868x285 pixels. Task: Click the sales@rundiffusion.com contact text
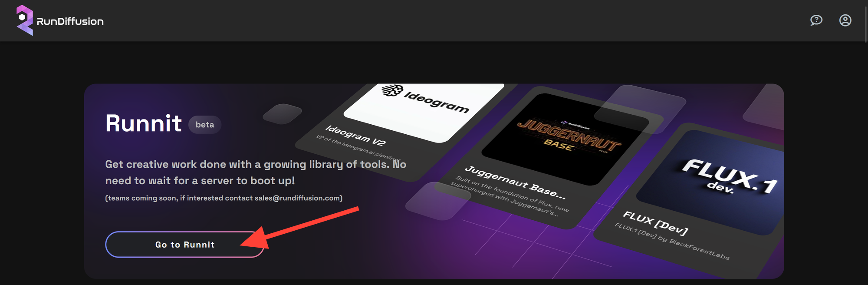pos(297,198)
